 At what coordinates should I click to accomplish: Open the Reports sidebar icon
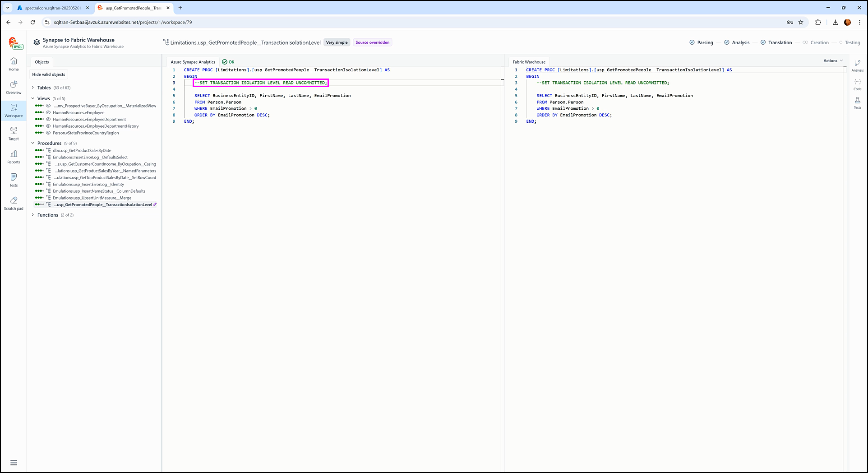14,157
